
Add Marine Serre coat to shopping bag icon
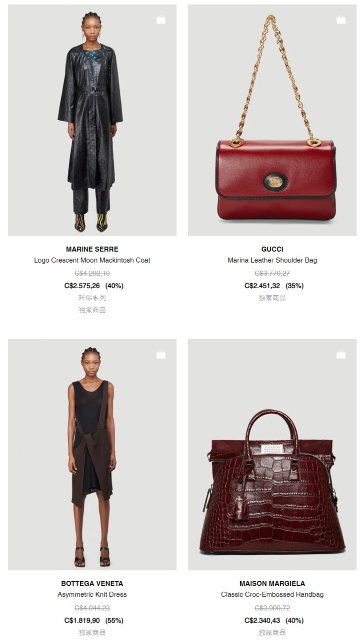(161, 20)
